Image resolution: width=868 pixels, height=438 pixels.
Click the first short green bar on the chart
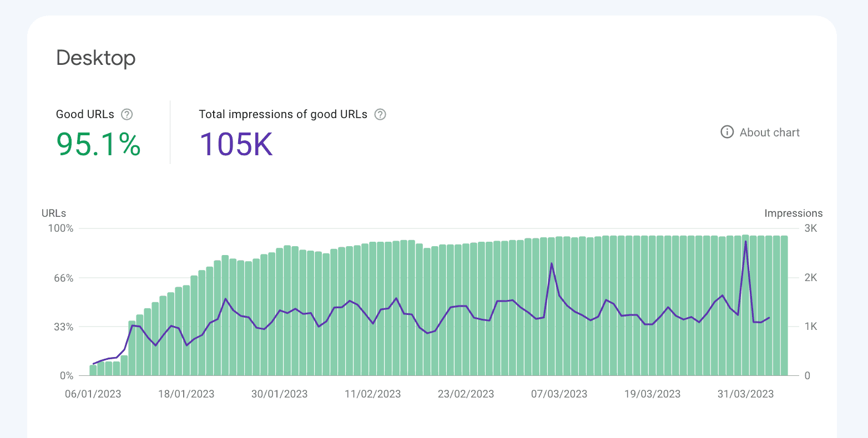(93, 370)
